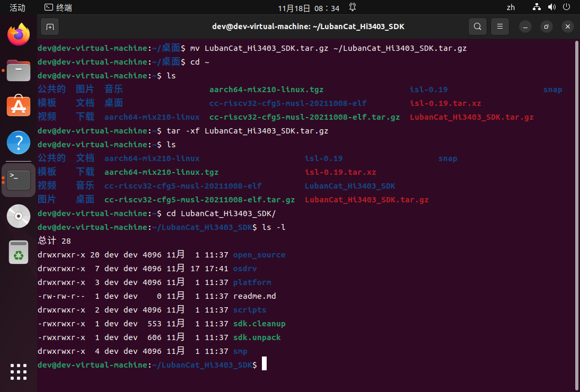Click 活动 in the top bar
This screenshot has width=580, height=392.
pos(16,7)
